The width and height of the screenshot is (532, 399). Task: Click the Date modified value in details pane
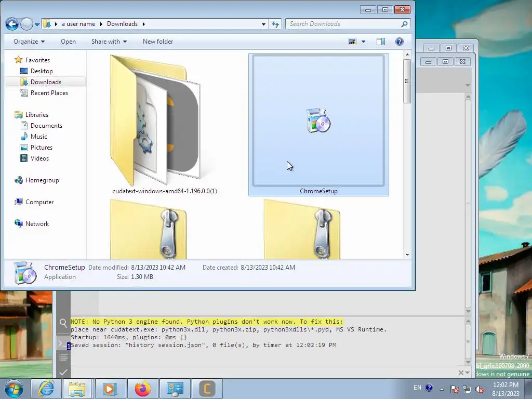[158, 268]
